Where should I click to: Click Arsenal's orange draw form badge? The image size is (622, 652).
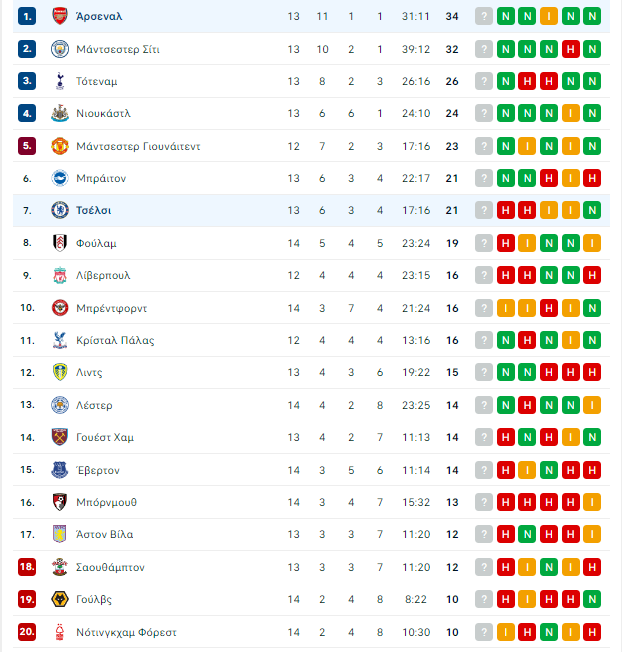pyautogui.click(x=549, y=16)
